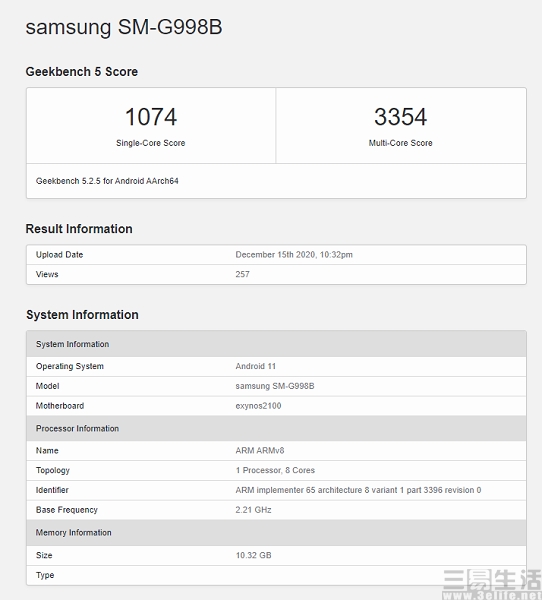Click the processor 'Name' label
Screen dimensions: 542x600
(47, 451)
